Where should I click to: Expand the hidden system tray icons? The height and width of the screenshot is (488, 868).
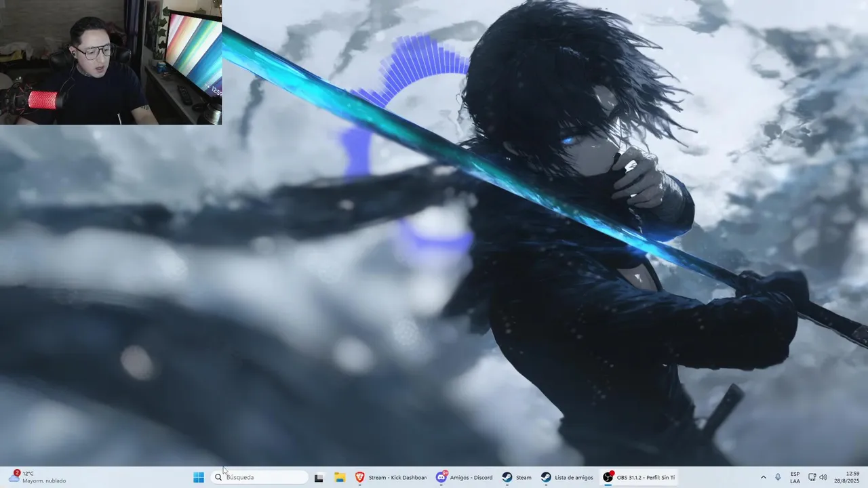[x=764, y=477]
